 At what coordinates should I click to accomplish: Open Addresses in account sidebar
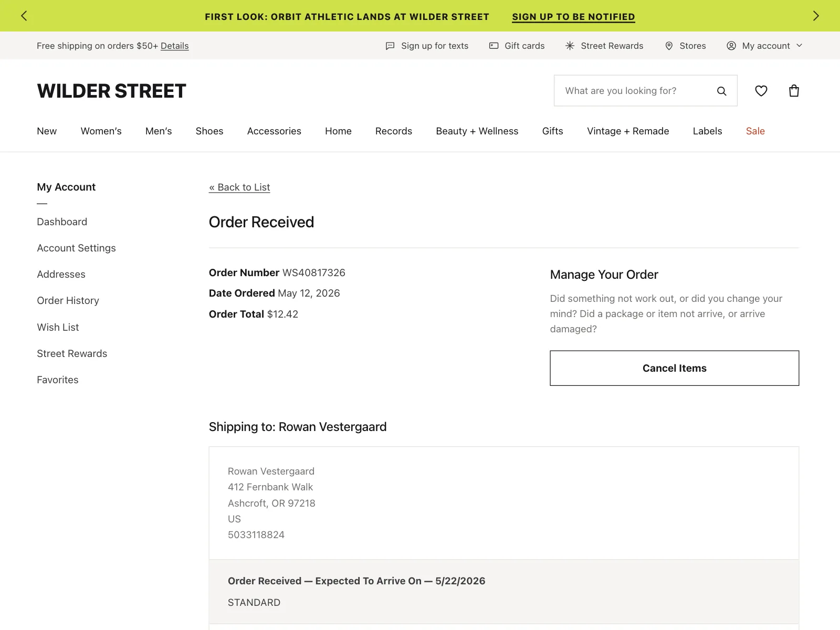pos(61,275)
